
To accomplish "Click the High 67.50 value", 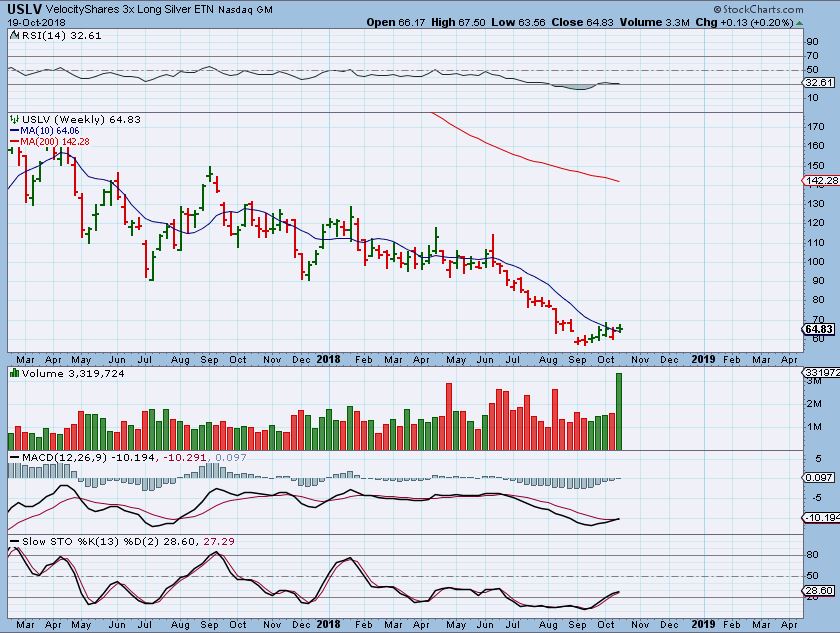I will click(458, 22).
